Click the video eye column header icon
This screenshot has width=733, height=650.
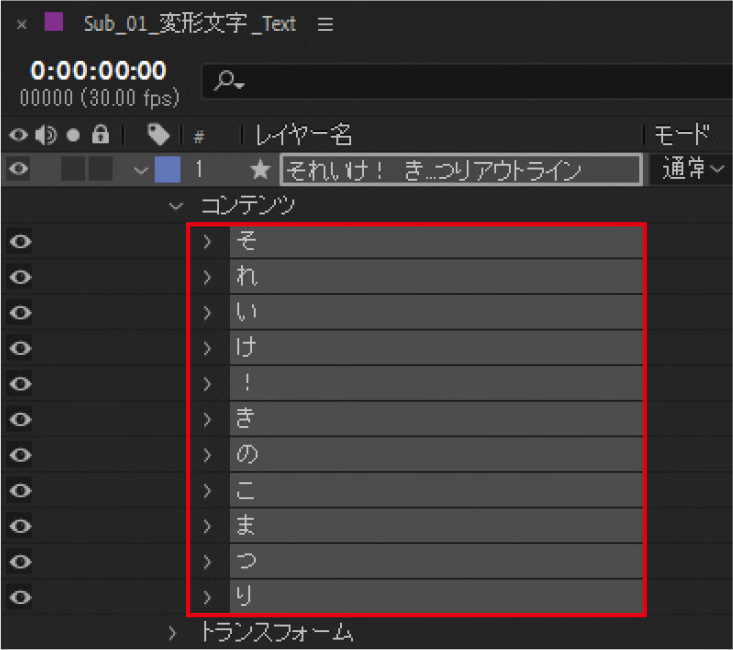coord(19,134)
